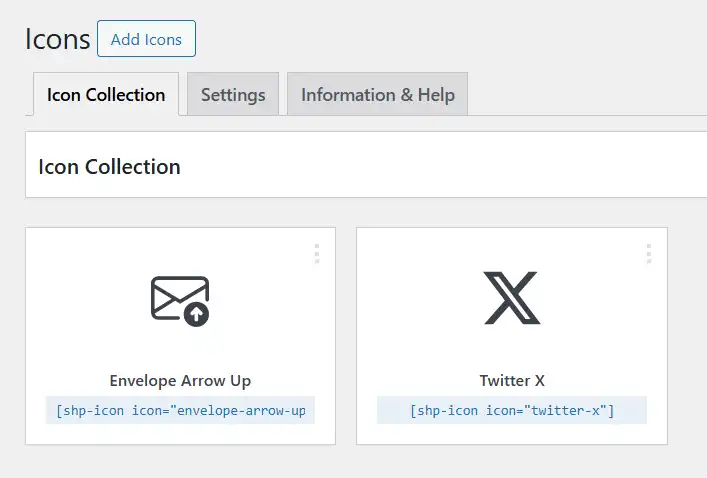Click the Icon Collection panel heading

(x=110, y=166)
